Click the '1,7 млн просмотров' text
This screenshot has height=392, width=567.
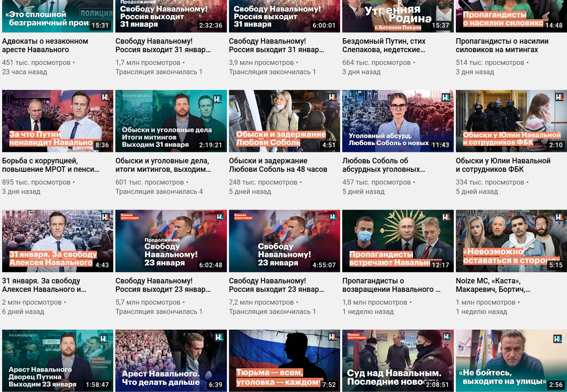tap(148, 63)
